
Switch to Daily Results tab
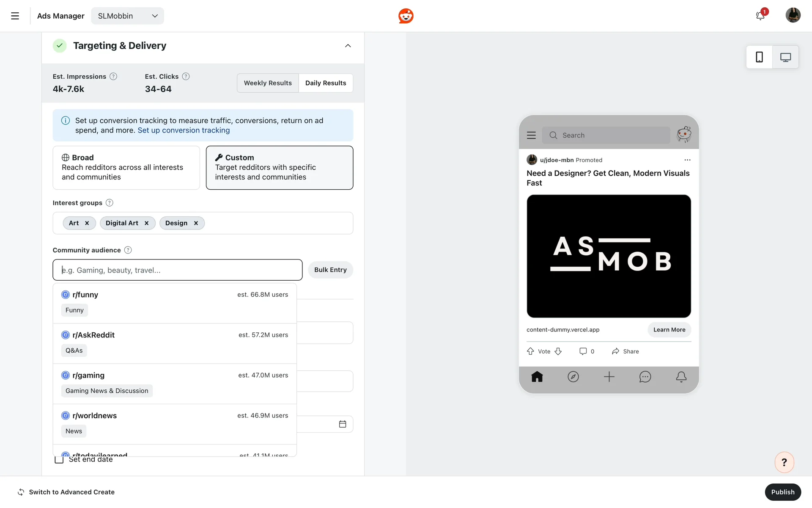(x=326, y=83)
